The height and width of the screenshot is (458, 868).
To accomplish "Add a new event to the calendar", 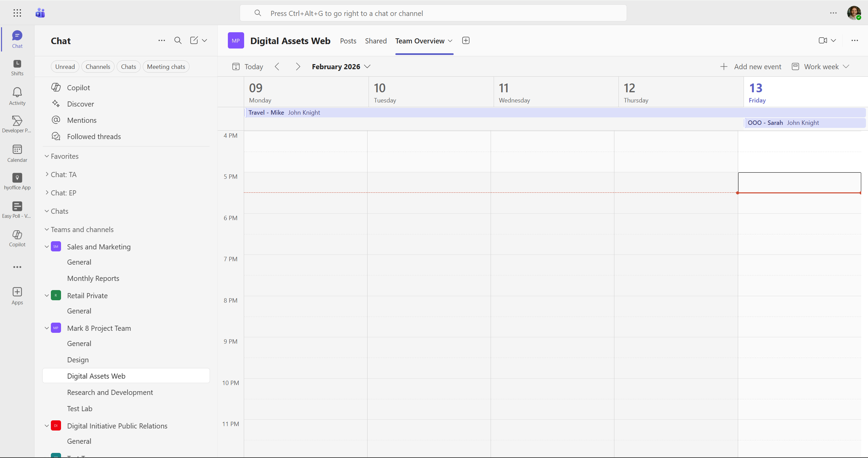I will (x=751, y=66).
